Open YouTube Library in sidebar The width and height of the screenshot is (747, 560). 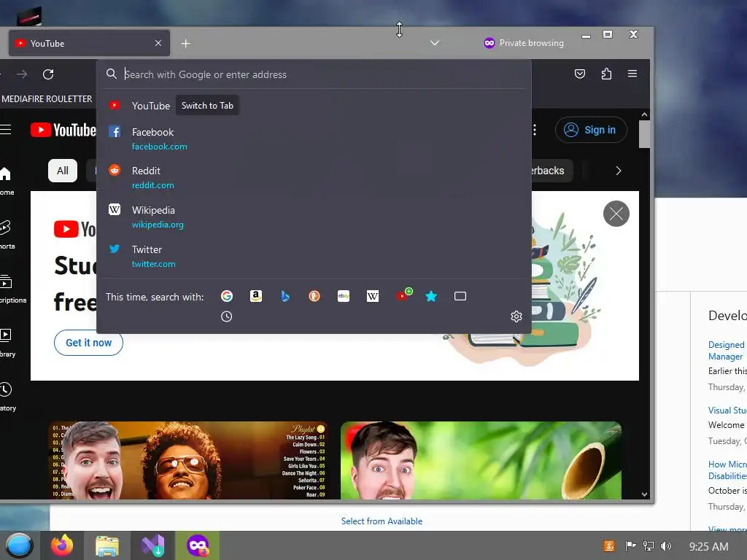pos(7,343)
